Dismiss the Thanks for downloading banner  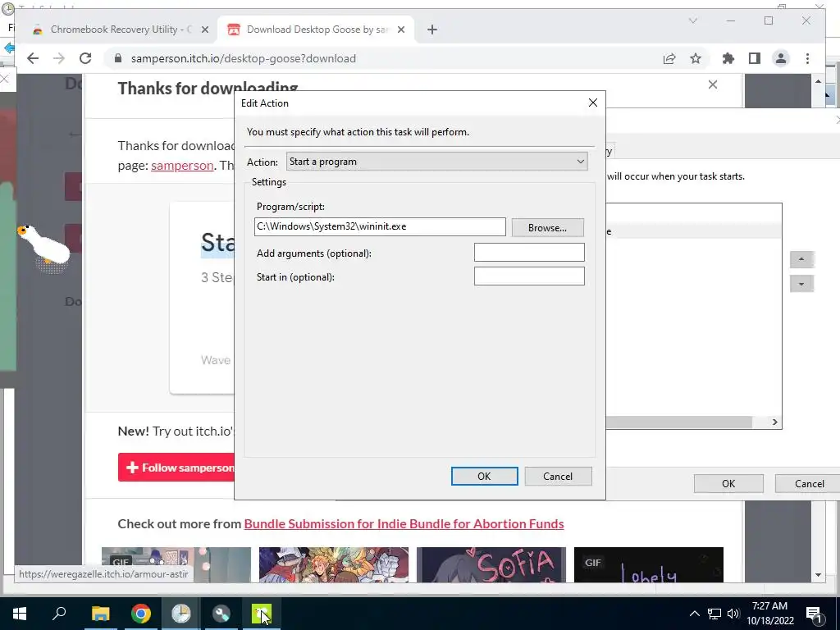[713, 84]
